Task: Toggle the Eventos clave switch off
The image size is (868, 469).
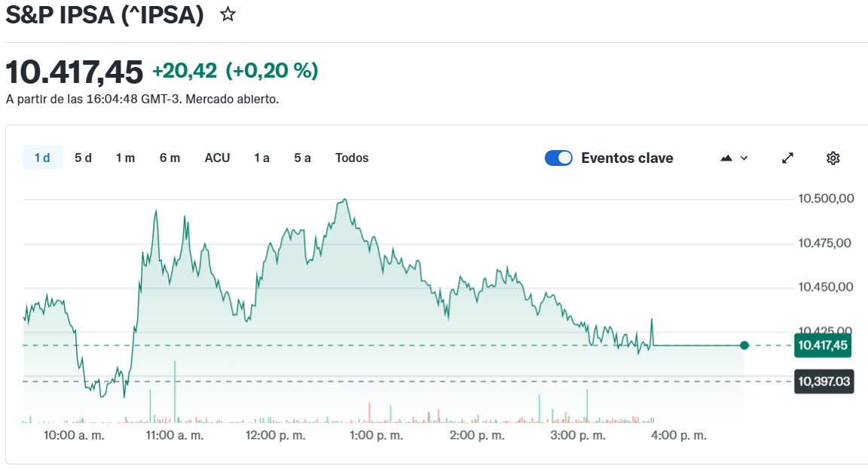Action: [x=558, y=158]
